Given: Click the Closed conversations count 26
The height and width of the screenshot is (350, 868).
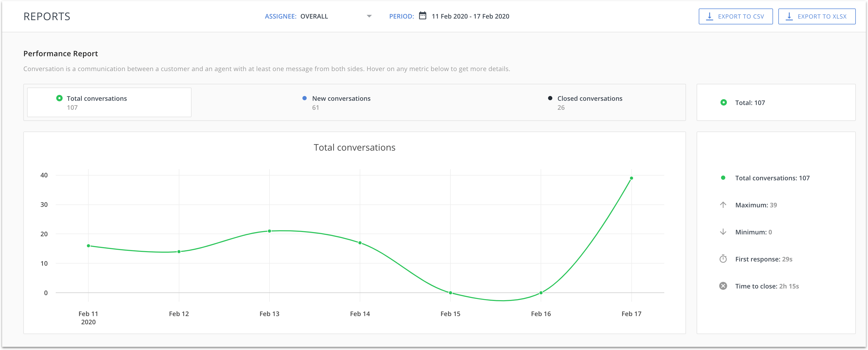Looking at the screenshot, I should (x=561, y=108).
